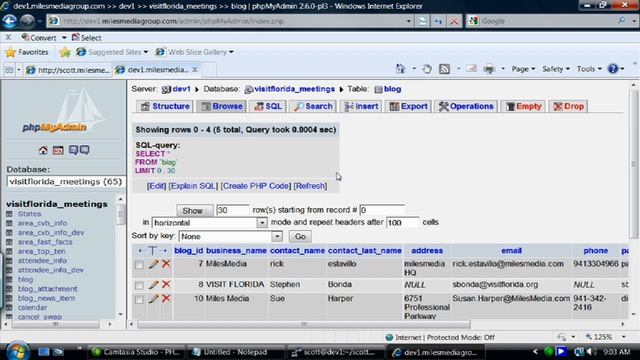Click the Print icon in command bar
Viewport: 640px width, 360px height.
[489, 69]
